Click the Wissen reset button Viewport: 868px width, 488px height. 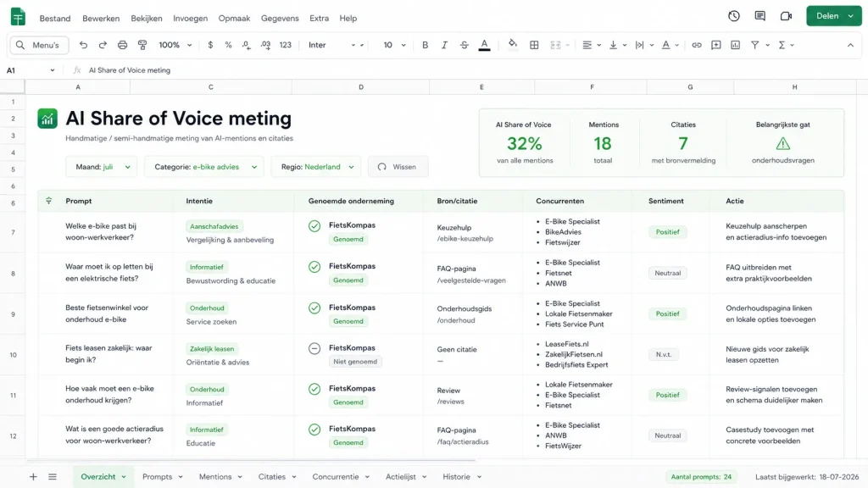(x=398, y=167)
